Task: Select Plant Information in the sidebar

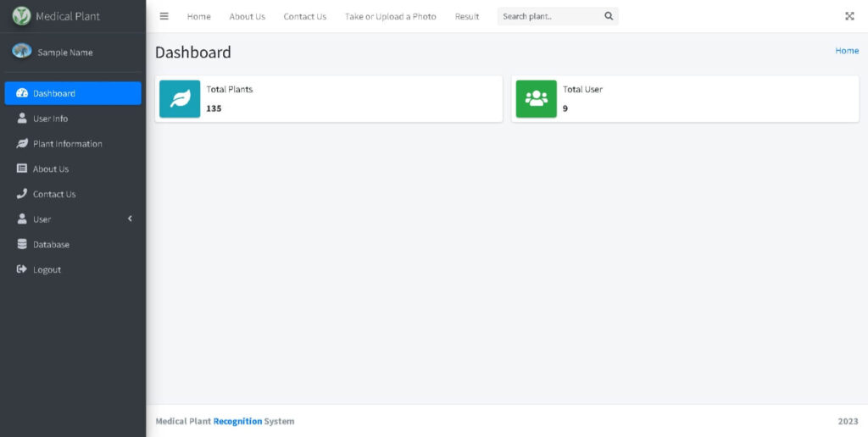Action: pos(67,144)
